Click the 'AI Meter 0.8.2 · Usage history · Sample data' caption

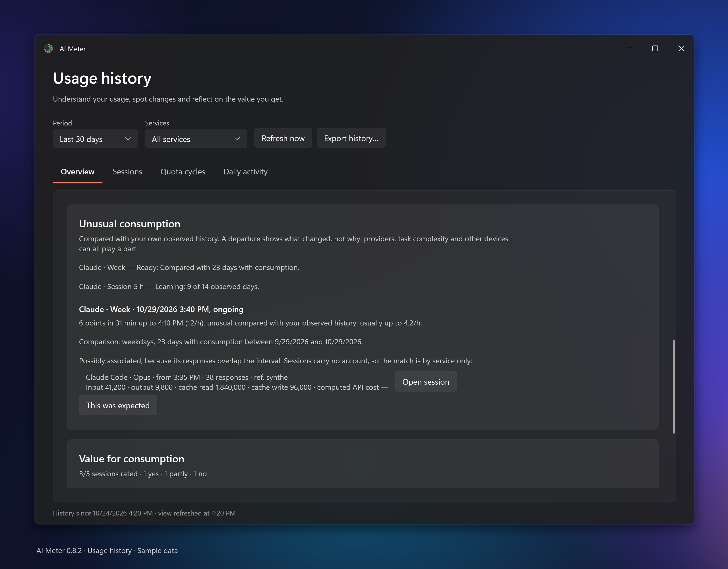point(107,551)
